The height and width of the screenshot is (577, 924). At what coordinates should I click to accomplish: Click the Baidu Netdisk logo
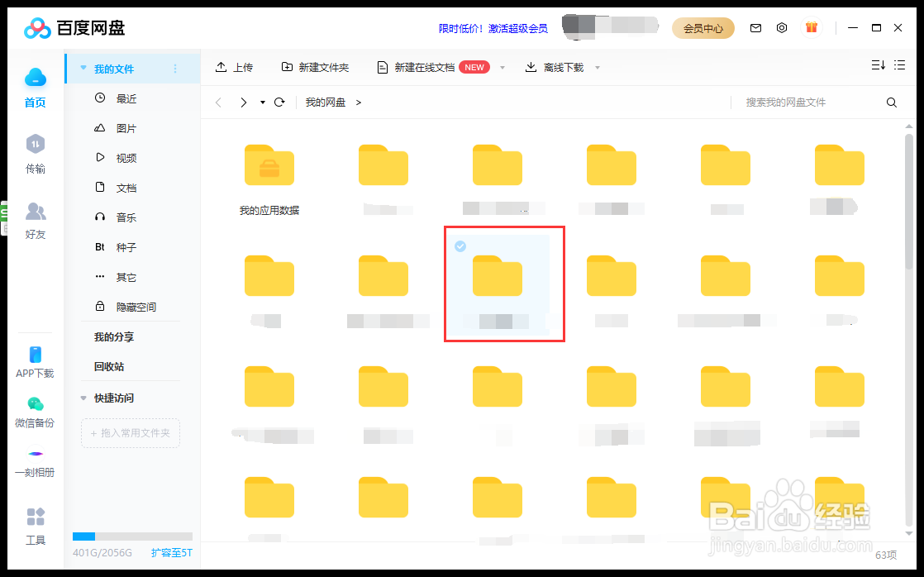coord(74,28)
